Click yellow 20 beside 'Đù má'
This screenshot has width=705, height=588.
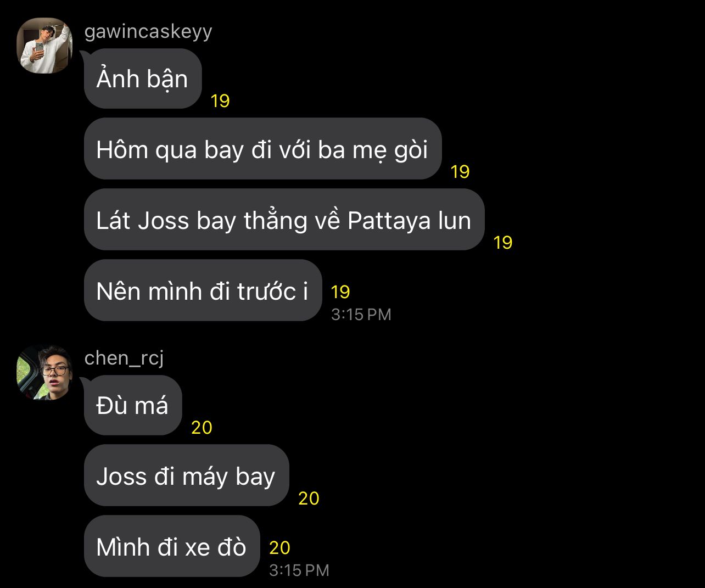click(202, 428)
